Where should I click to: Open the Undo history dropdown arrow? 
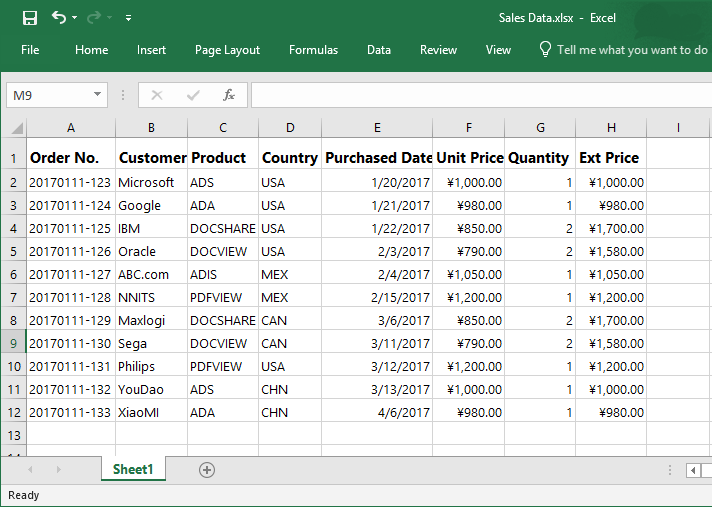pos(74,18)
